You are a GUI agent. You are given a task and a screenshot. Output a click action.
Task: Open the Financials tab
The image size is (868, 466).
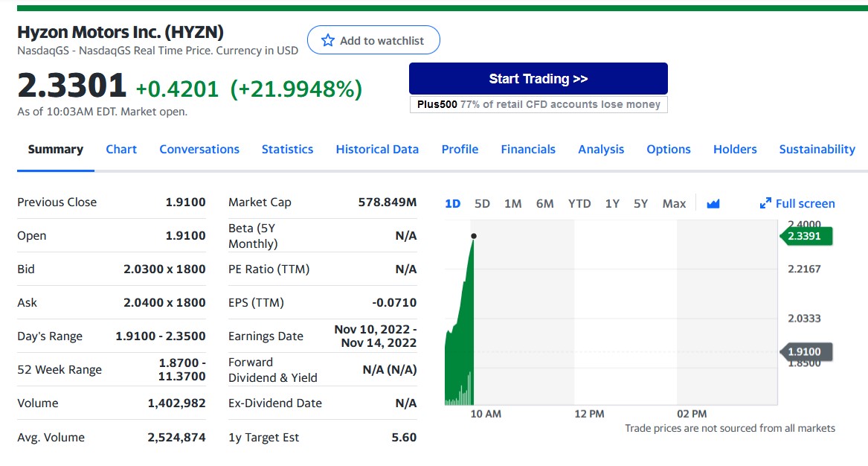click(x=528, y=149)
